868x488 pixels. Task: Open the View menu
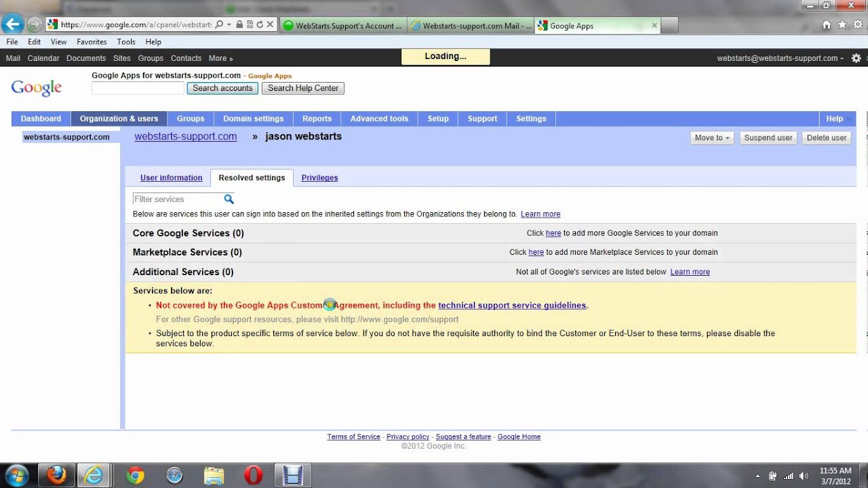click(59, 42)
